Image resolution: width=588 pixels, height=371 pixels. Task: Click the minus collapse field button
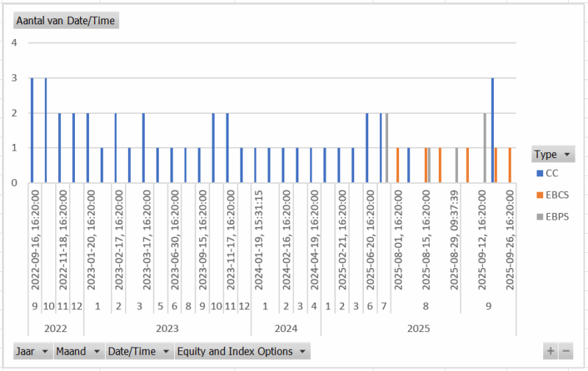tap(566, 351)
